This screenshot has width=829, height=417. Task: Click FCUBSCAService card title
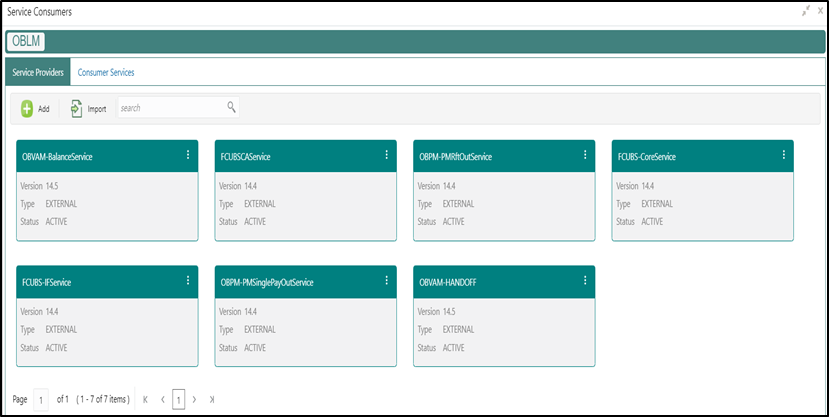[x=245, y=156]
